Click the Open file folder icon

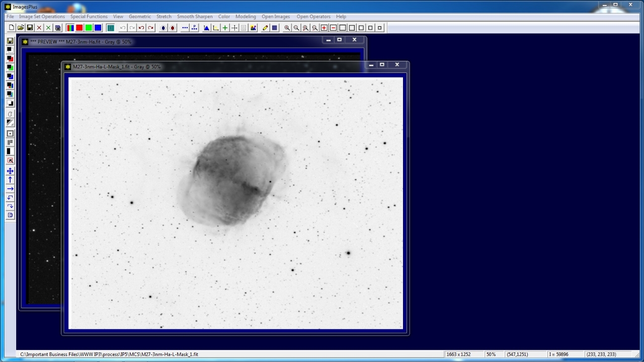pyautogui.click(x=21, y=28)
